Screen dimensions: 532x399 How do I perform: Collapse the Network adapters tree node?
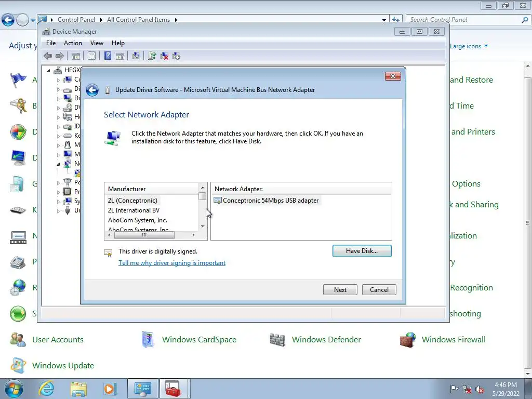(58, 164)
